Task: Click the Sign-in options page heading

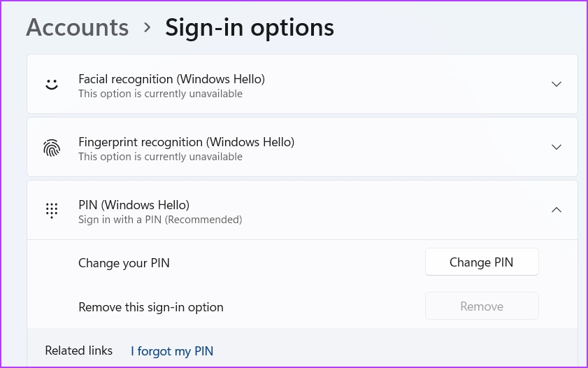Action: tap(250, 28)
